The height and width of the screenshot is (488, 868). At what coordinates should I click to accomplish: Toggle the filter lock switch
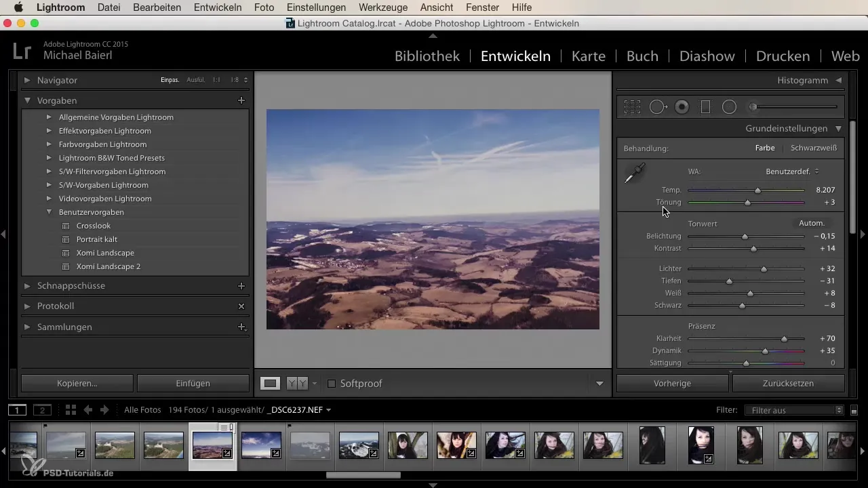(x=854, y=410)
